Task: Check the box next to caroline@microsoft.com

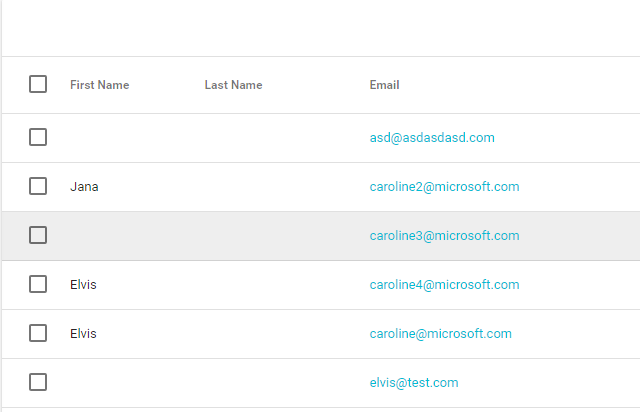Action: (38, 333)
